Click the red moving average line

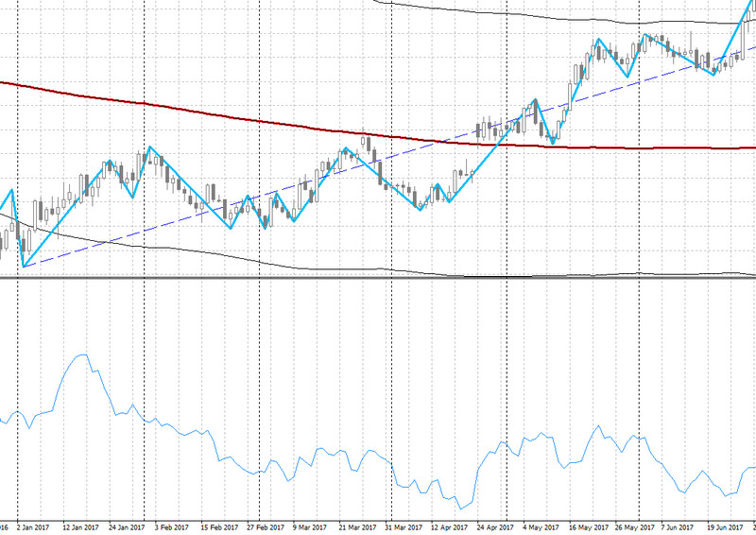point(236,119)
